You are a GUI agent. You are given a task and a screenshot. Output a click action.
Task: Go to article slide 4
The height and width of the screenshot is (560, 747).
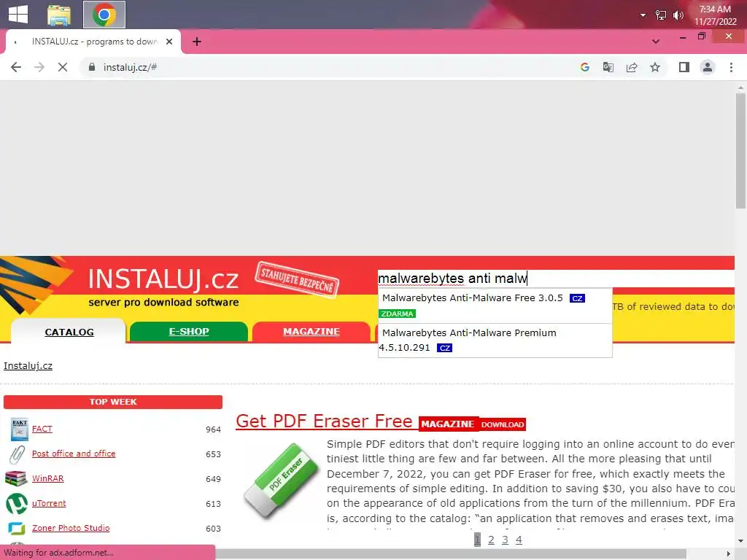pos(519,540)
